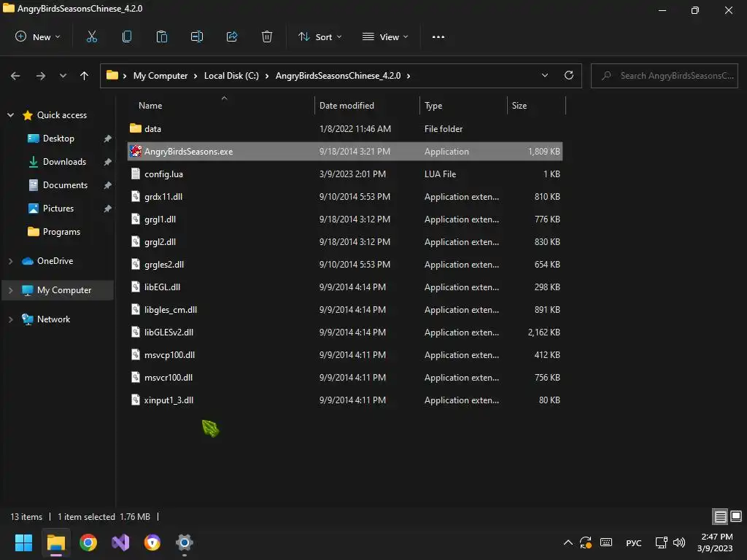Open the See more ellipsis menu

tap(438, 36)
